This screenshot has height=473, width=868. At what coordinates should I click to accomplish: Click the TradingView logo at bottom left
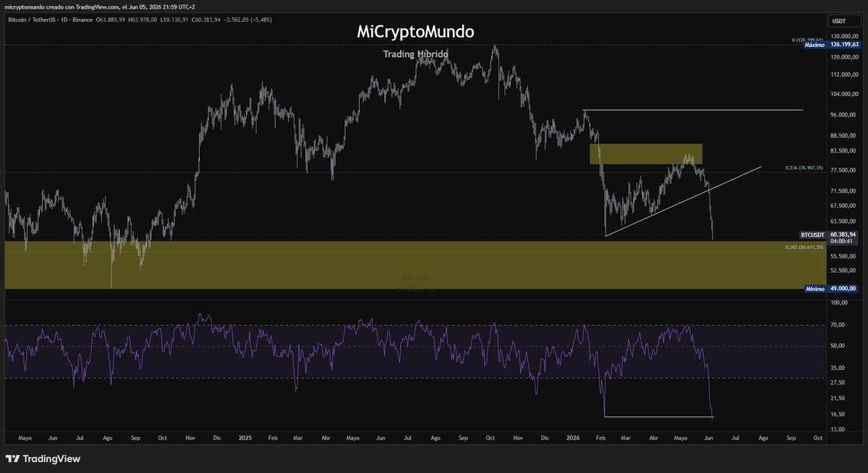[43, 459]
